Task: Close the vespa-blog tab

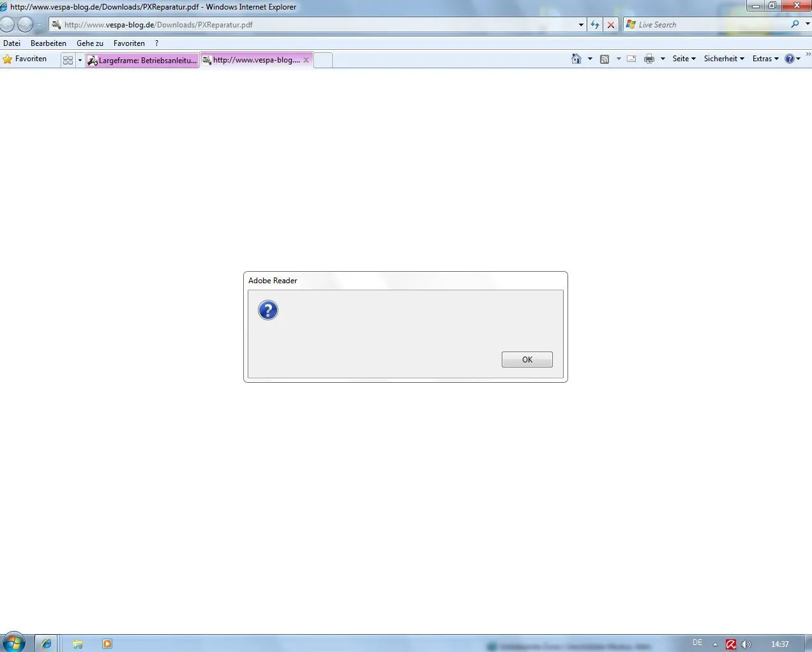Action: point(306,60)
